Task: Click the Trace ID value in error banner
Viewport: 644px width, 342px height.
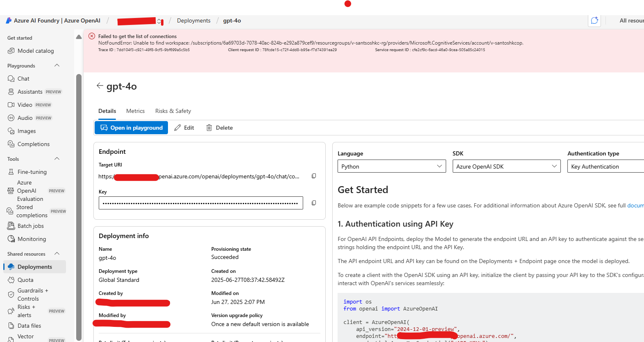Action: [153, 50]
